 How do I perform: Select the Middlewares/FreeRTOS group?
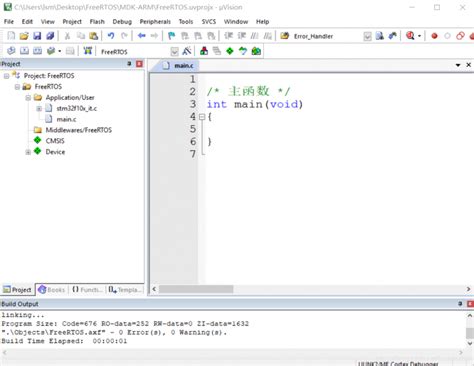click(x=78, y=130)
